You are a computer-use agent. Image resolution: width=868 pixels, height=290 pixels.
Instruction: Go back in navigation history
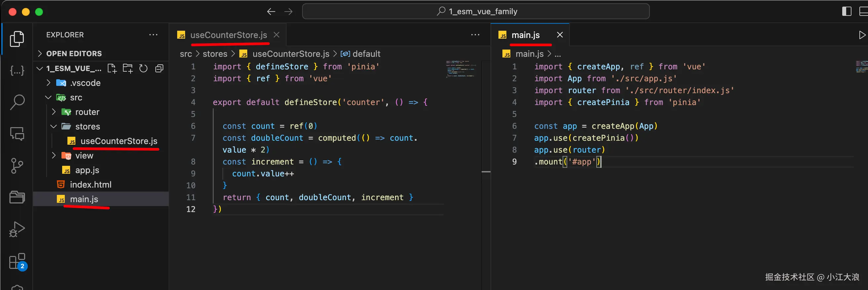pyautogui.click(x=271, y=12)
